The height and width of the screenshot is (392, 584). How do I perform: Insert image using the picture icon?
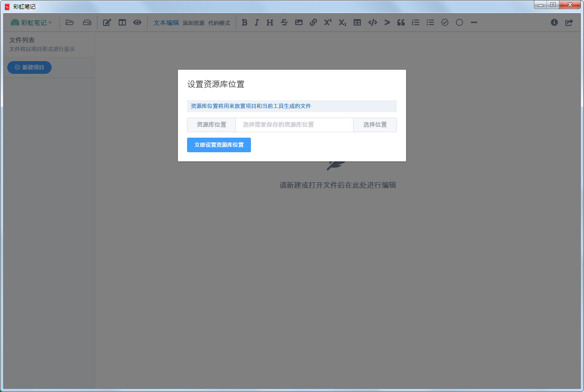click(x=299, y=22)
